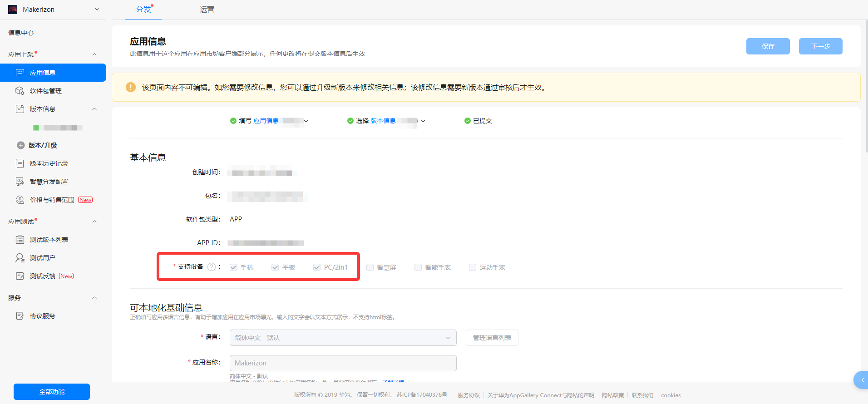Expand the 应用信息 step dropdown arrow
This screenshot has height=404, width=868.
coord(306,121)
